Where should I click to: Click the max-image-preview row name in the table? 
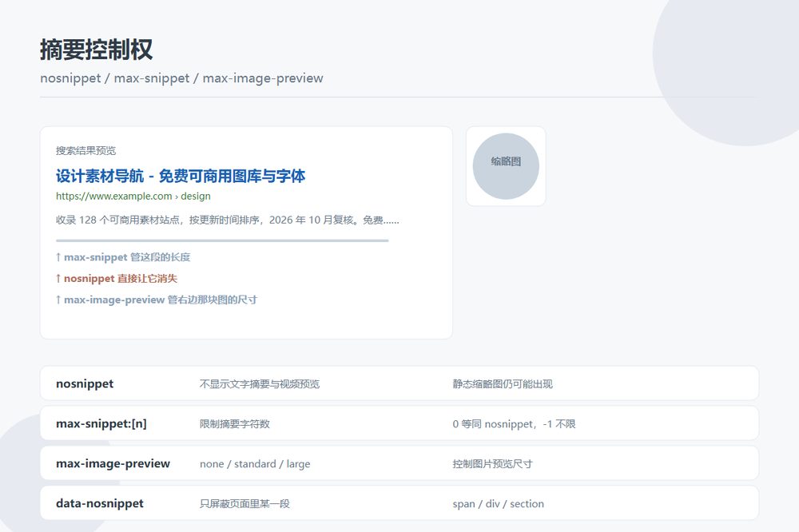click(113, 464)
